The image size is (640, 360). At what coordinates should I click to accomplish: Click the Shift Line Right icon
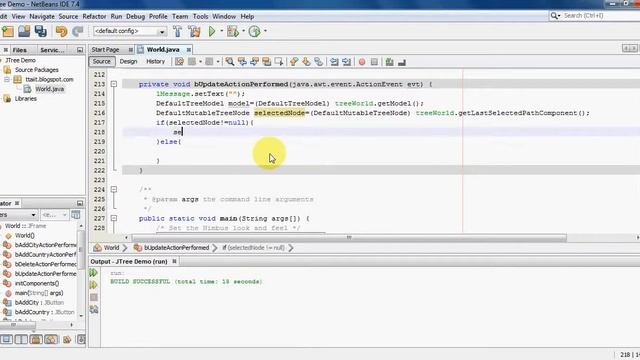pos(347,62)
